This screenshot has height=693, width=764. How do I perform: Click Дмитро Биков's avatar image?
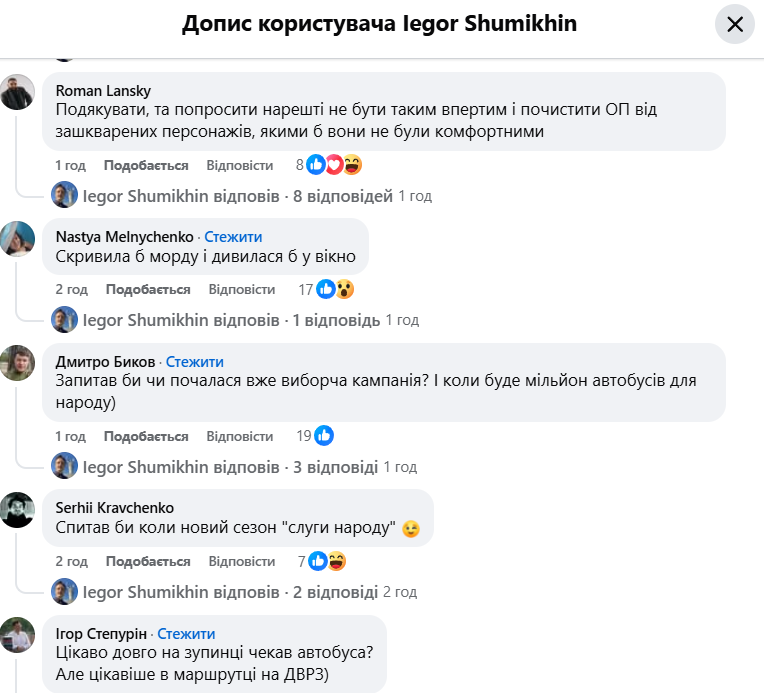click(18, 363)
